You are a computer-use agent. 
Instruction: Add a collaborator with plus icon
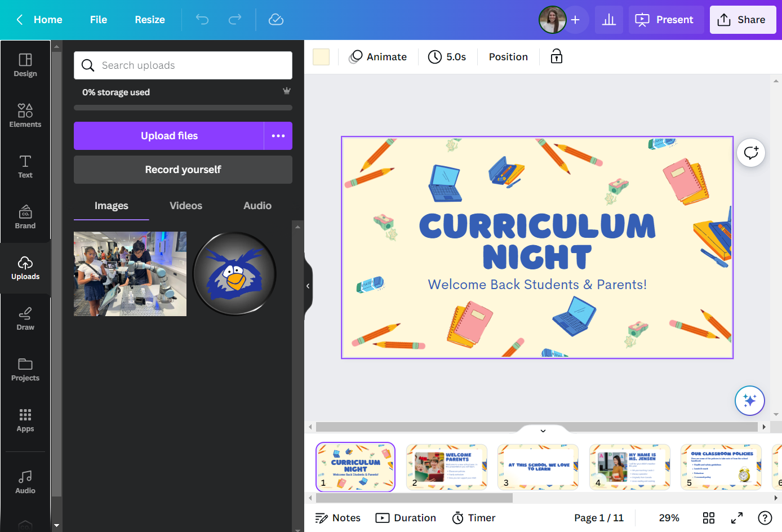tap(575, 20)
